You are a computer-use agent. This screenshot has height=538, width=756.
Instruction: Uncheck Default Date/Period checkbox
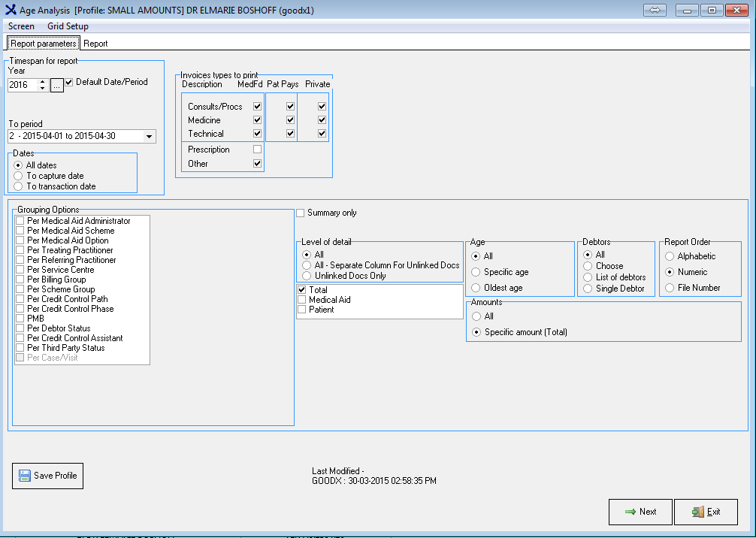pyautogui.click(x=70, y=82)
